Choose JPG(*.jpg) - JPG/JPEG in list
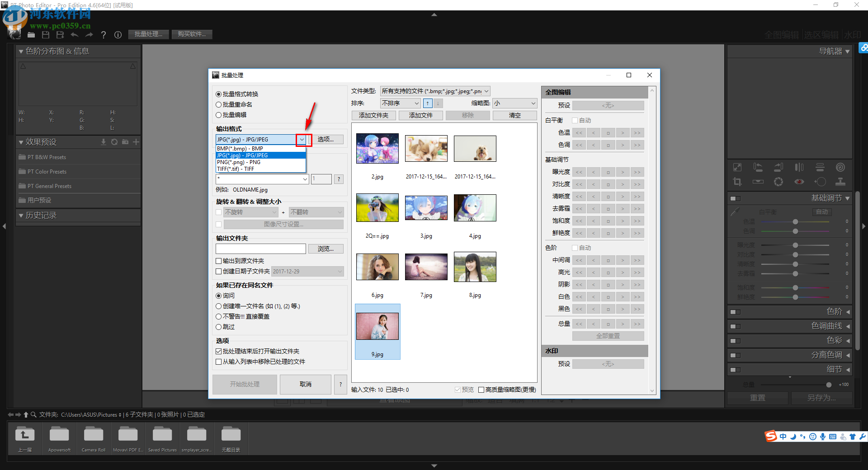The image size is (868, 470). tap(261, 155)
